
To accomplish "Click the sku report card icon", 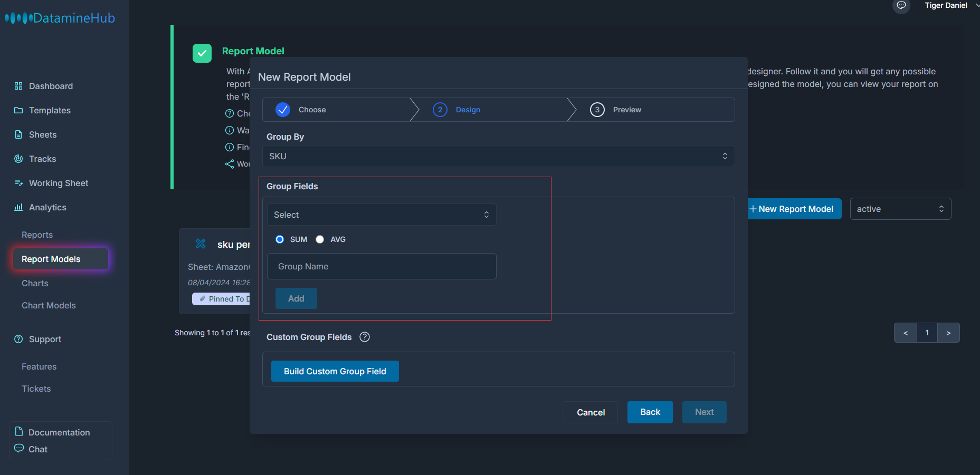I will [x=201, y=244].
